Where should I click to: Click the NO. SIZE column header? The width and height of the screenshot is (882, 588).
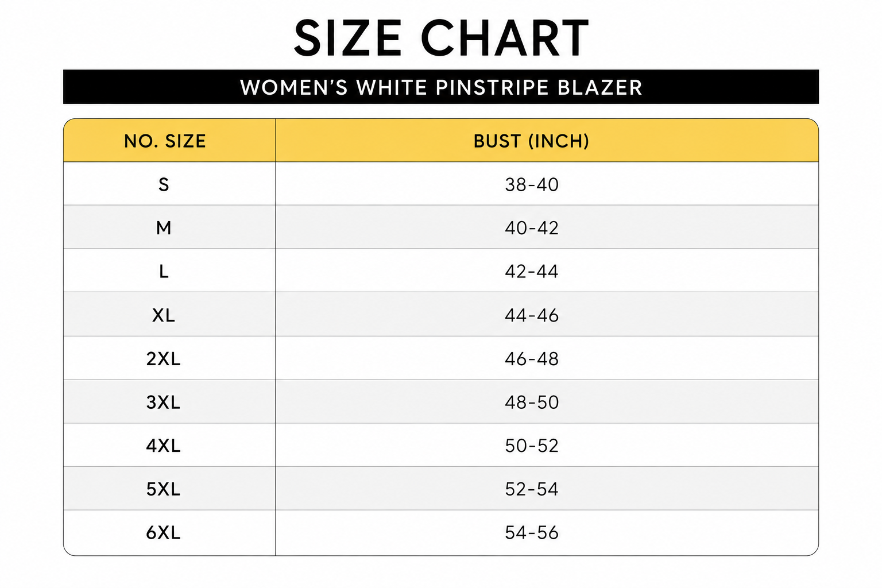pyautogui.click(x=165, y=141)
